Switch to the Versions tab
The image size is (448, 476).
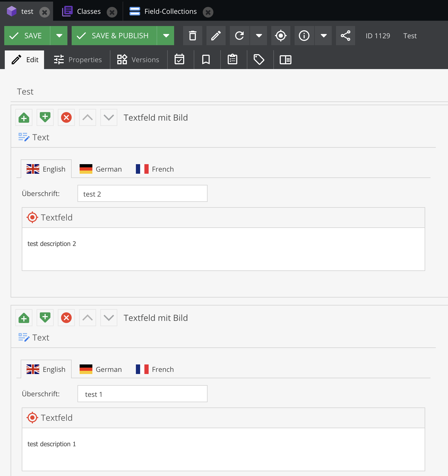click(x=139, y=59)
